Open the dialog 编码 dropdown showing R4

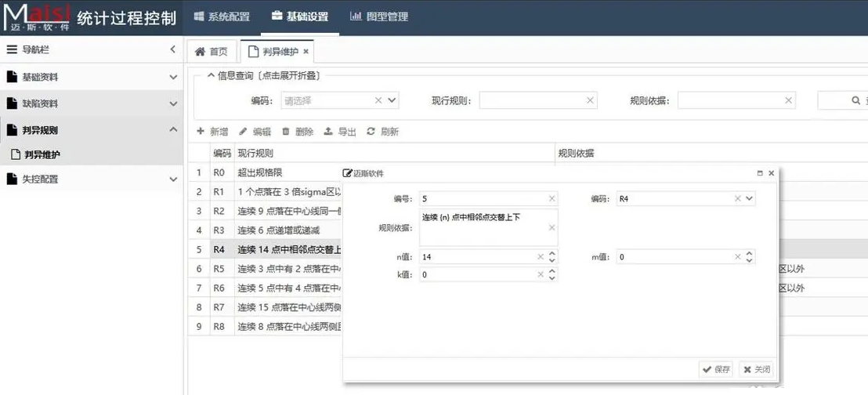click(x=749, y=198)
